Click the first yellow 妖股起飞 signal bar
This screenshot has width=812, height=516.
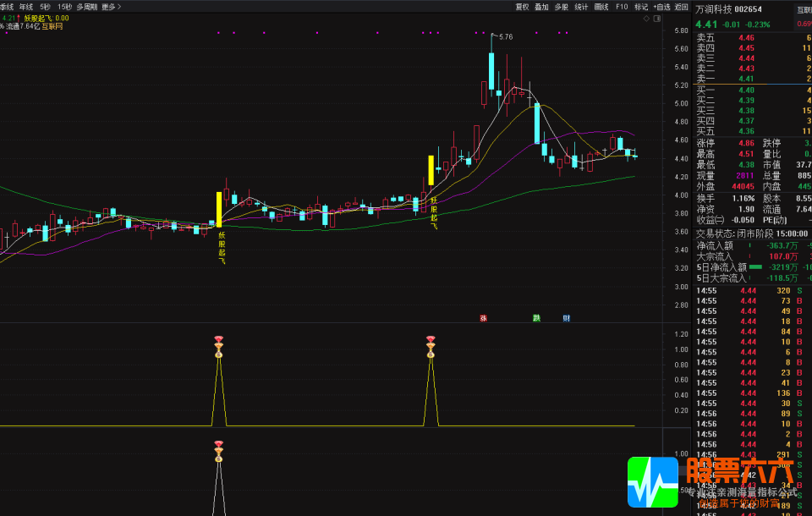[x=219, y=209]
